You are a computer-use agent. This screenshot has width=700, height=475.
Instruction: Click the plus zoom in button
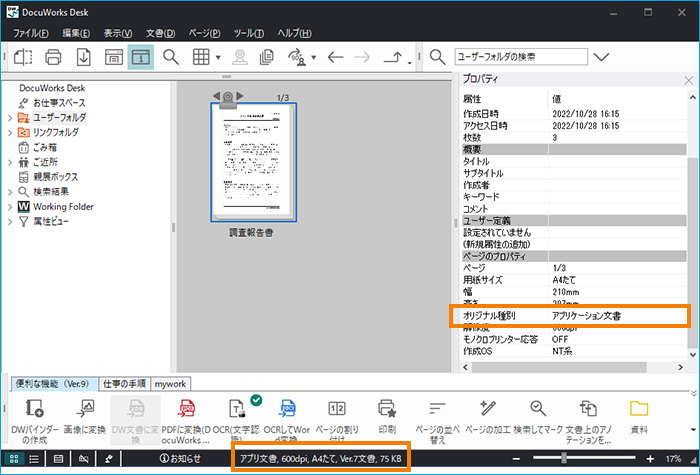pos(650,459)
